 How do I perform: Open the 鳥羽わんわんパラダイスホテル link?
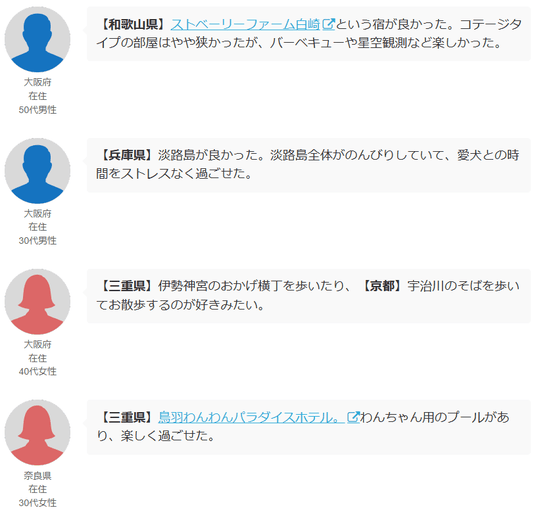(x=251, y=417)
